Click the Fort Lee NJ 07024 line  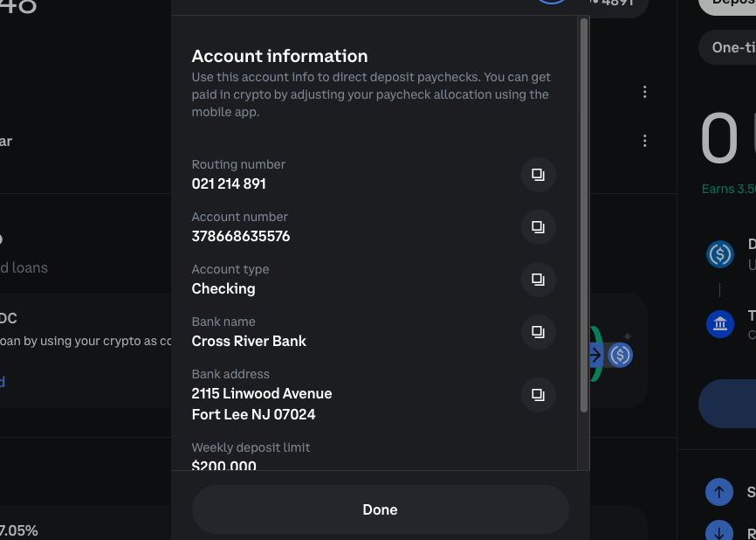pyautogui.click(x=254, y=414)
